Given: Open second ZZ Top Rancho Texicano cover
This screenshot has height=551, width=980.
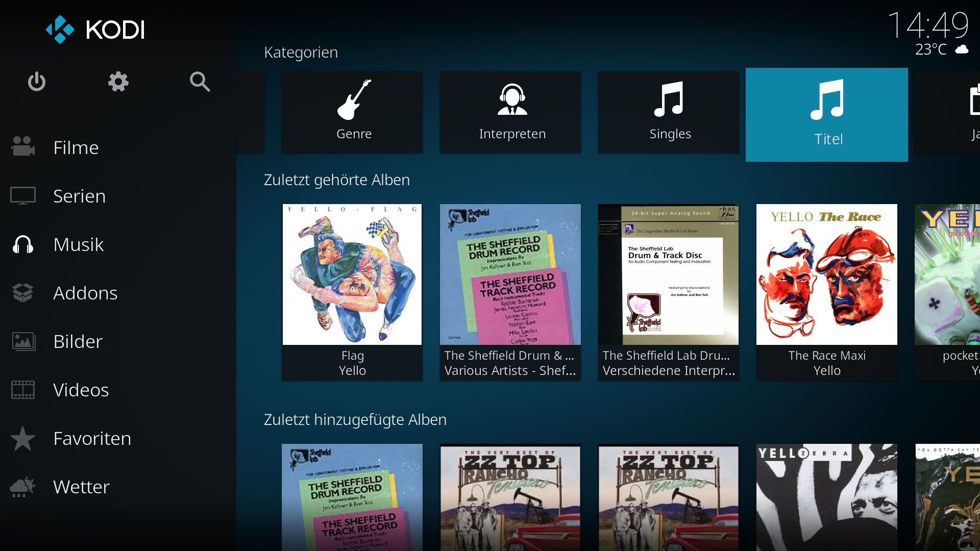Looking at the screenshot, I should pyautogui.click(x=669, y=497).
